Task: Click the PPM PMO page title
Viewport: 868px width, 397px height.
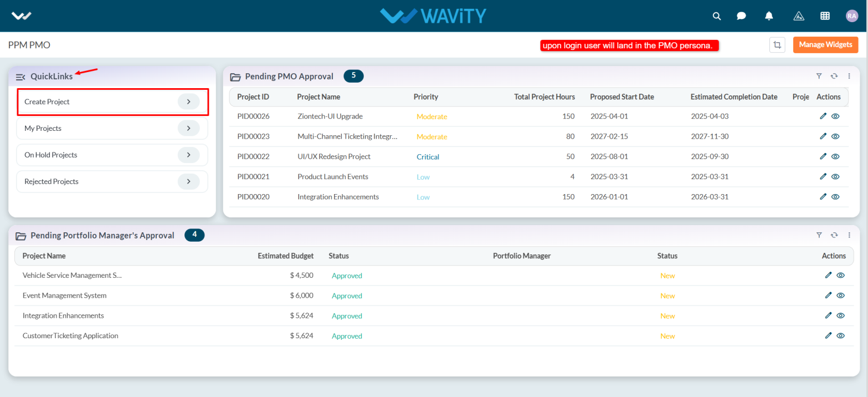Action: click(29, 45)
